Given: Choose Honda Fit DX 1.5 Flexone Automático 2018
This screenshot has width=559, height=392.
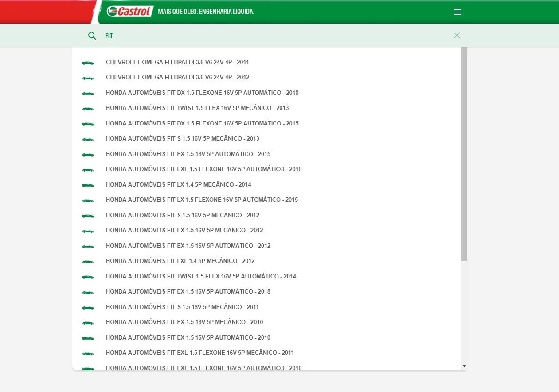Looking at the screenshot, I should (x=202, y=93).
